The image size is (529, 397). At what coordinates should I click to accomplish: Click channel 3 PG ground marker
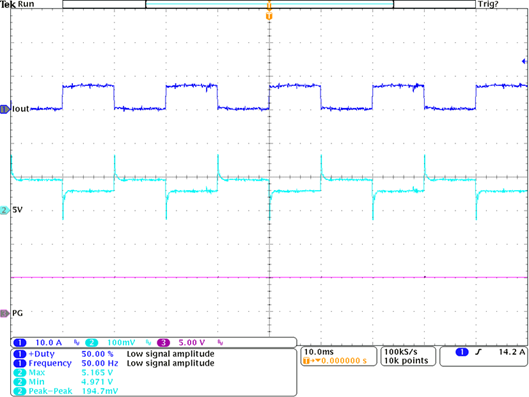pos(5,313)
